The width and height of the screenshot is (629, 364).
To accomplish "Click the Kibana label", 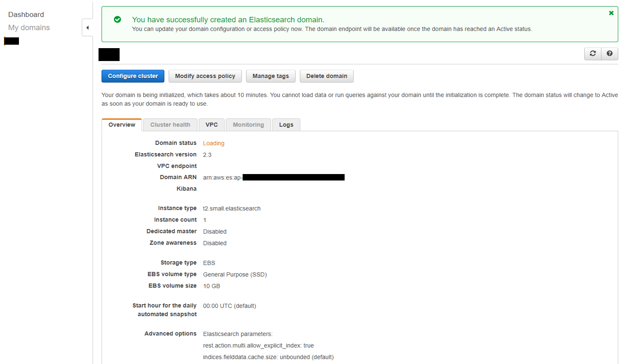I will point(186,189).
